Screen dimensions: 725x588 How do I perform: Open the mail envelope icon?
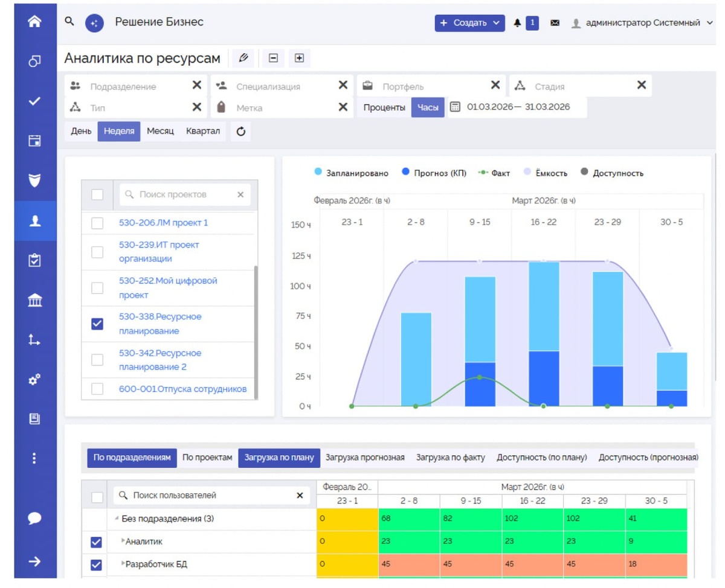click(555, 23)
